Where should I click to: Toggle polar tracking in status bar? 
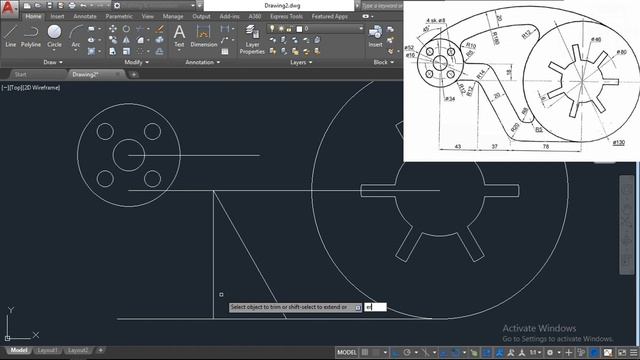coord(407,352)
